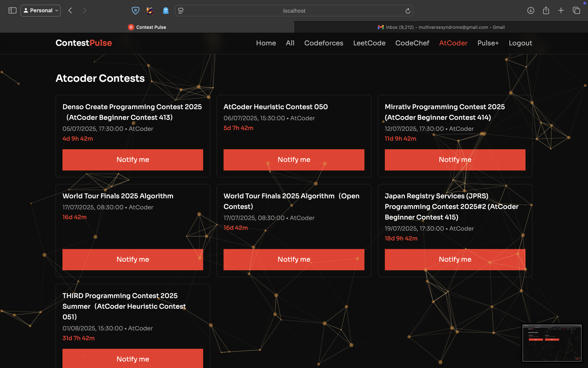The width and height of the screenshot is (588, 368).
Task: Click Notify me for JPRS contest
Action: pyautogui.click(x=455, y=259)
